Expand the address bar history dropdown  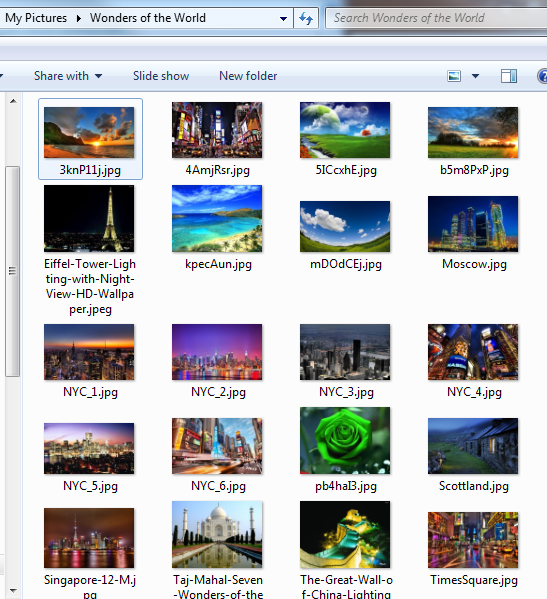[283, 18]
